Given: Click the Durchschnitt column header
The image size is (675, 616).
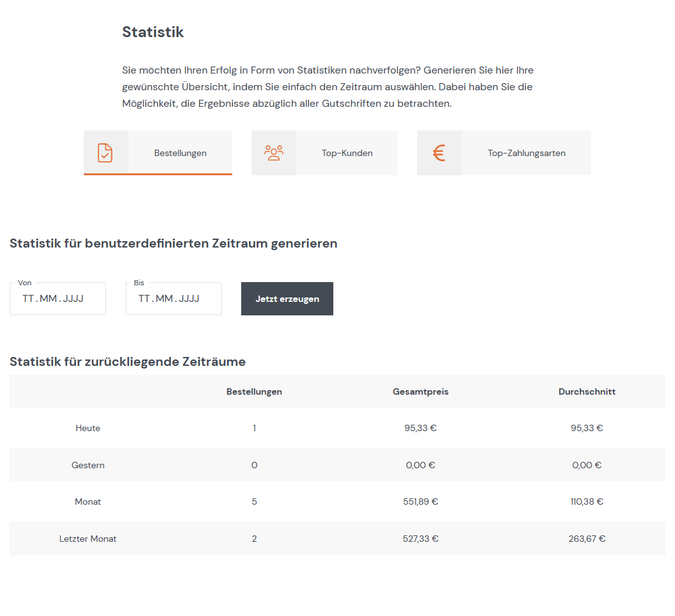Looking at the screenshot, I should pos(587,391).
